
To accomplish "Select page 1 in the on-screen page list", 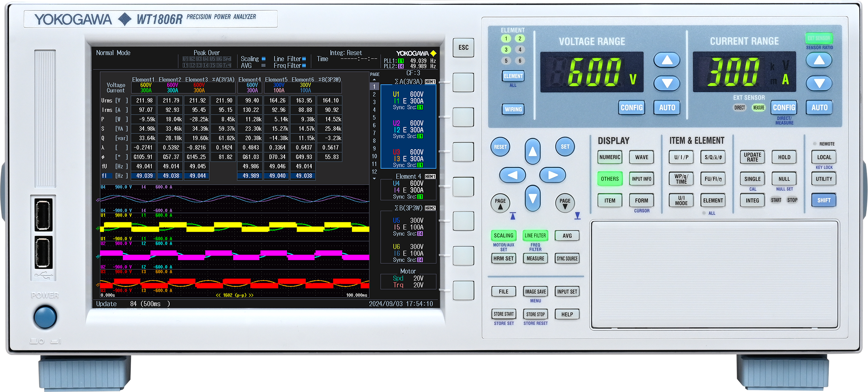I will point(374,86).
